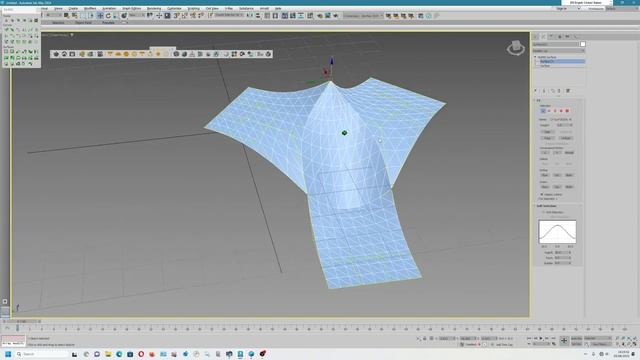Image resolution: width=640 pixels, height=360 pixels.
Task: Open the Modifier List dropdown
Action: 559,51
